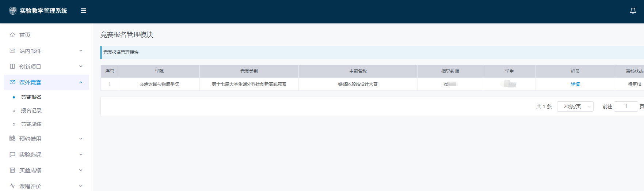The image size is (644, 191).
Task: Click the icon beside 实验成绩
Action: point(12,170)
